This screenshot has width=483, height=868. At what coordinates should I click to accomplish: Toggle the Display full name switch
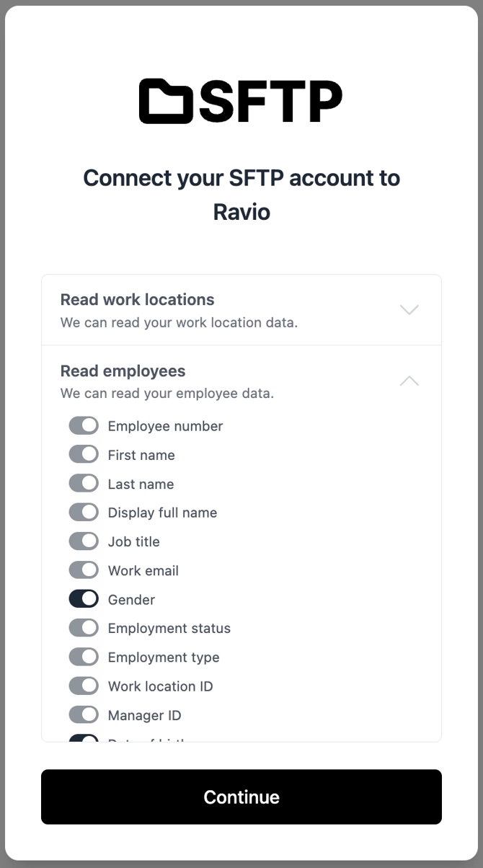tap(84, 513)
